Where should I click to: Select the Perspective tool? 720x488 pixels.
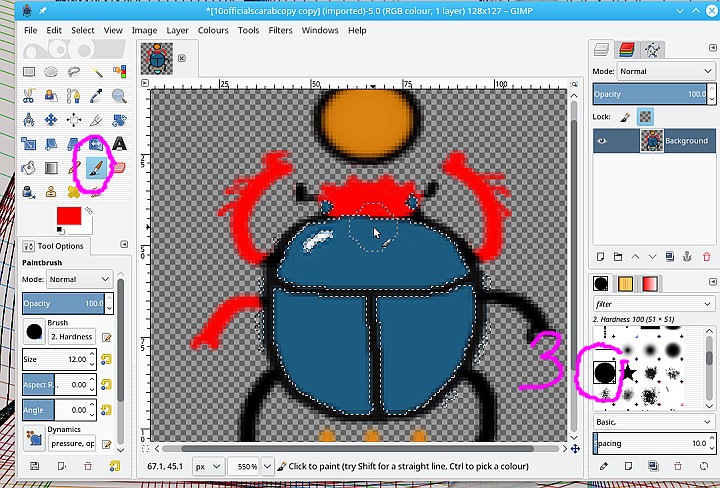click(73, 144)
